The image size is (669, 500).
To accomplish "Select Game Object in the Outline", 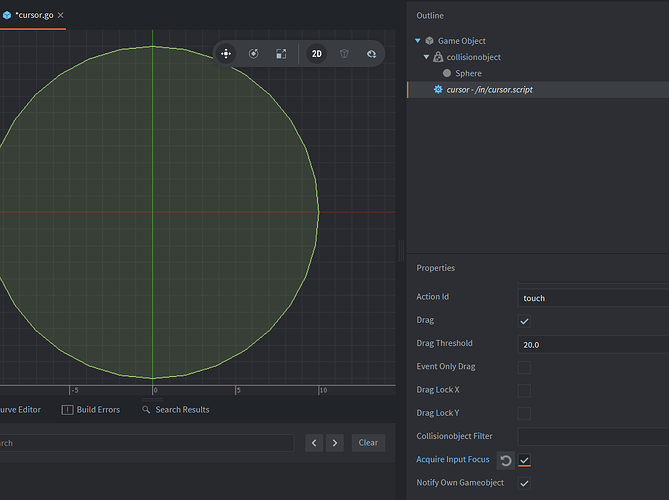I will (462, 41).
